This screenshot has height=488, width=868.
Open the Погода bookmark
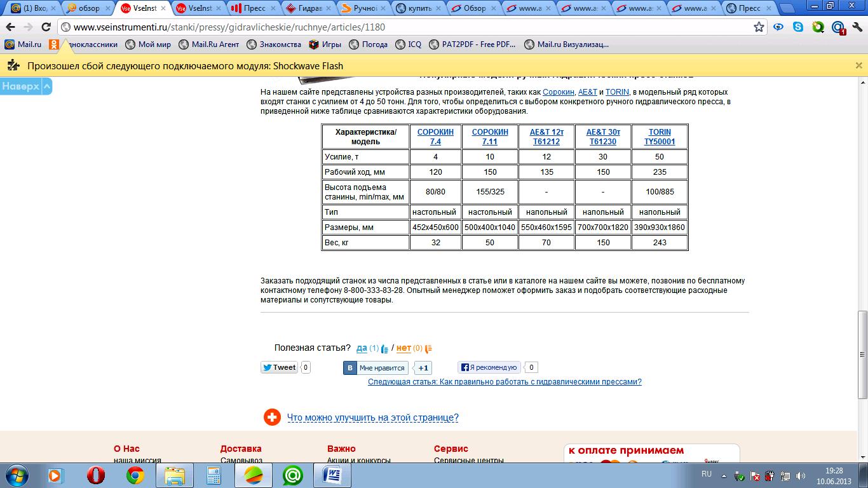click(368, 44)
